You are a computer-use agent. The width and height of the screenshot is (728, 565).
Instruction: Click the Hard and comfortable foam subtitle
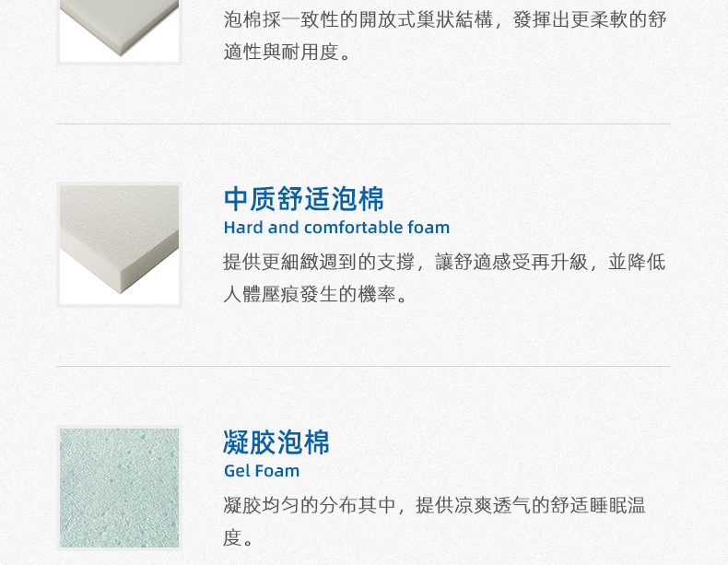pyautogui.click(x=336, y=228)
